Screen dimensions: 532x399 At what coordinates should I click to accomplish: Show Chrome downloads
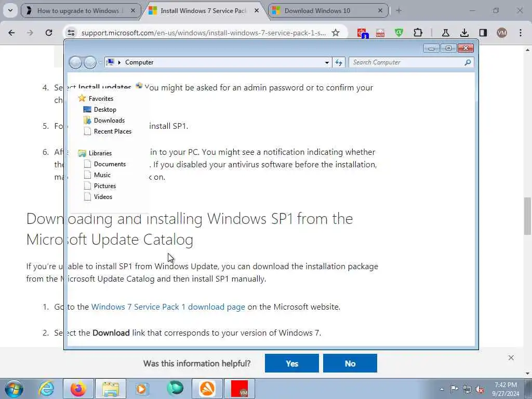(464, 33)
